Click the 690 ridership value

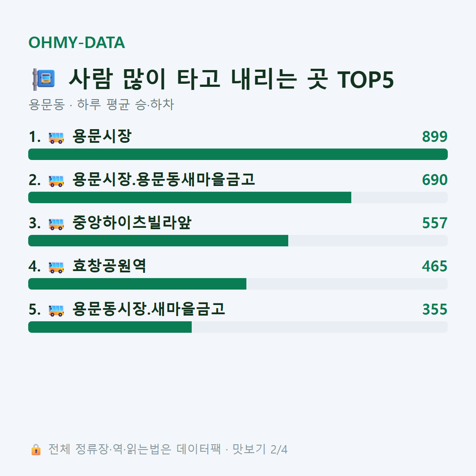pos(435,180)
